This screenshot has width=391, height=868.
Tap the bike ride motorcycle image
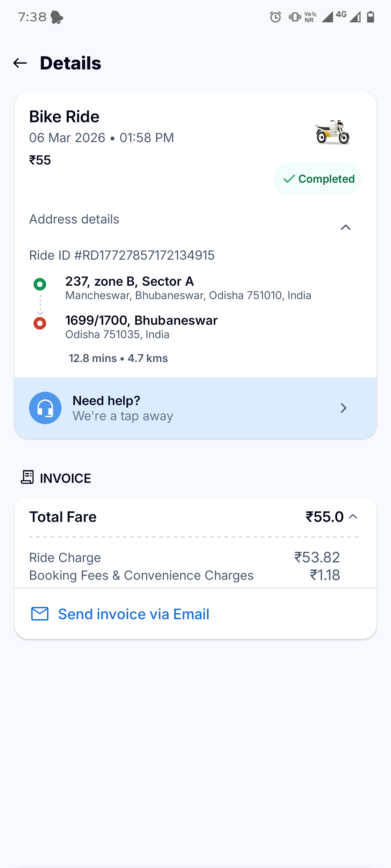(x=332, y=132)
